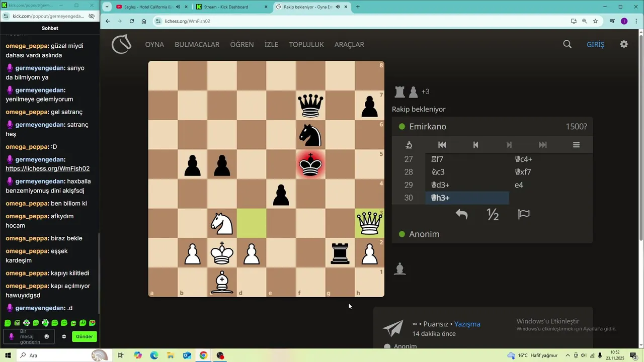
Task: Offer a draw with the ½ button
Action: (x=493, y=215)
